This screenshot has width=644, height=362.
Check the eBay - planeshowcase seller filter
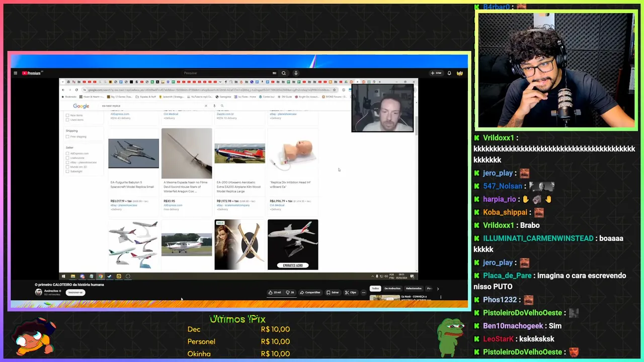[x=67, y=162]
